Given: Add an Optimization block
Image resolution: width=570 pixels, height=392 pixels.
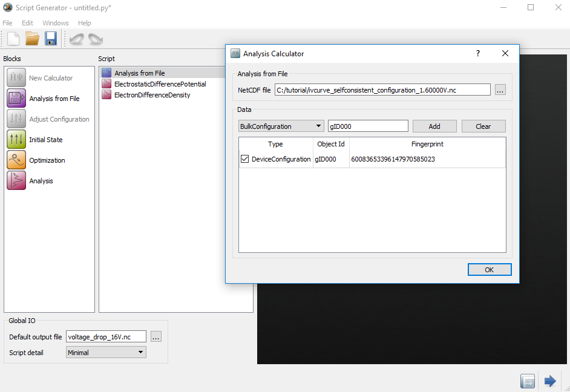Looking at the screenshot, I should pos(16,160).
